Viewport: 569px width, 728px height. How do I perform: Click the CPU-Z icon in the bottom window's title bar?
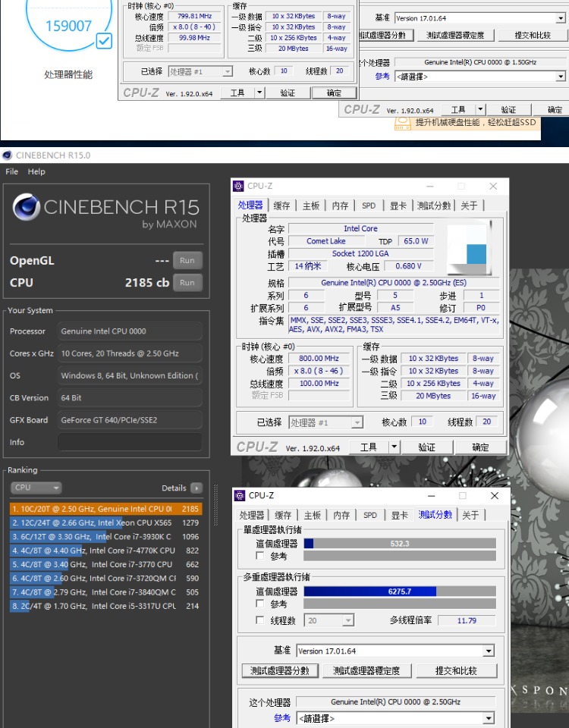(240, 495)
